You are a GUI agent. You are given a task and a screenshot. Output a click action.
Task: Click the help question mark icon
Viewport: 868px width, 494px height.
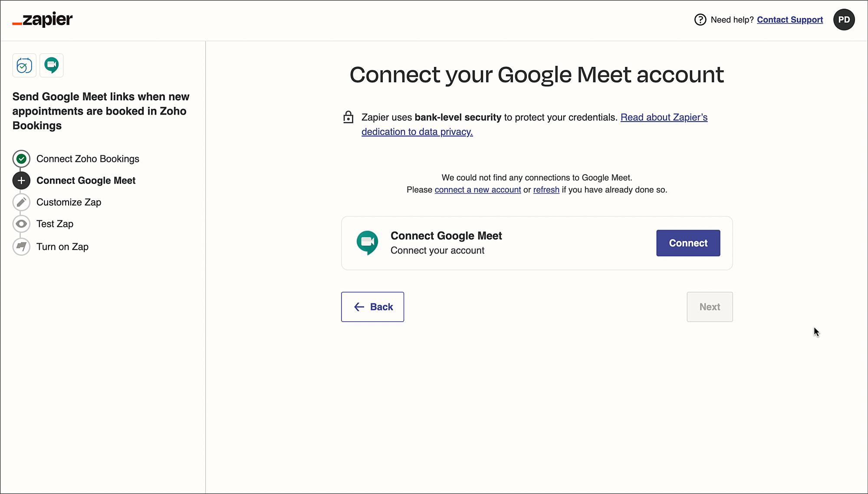tap(700, 20)
